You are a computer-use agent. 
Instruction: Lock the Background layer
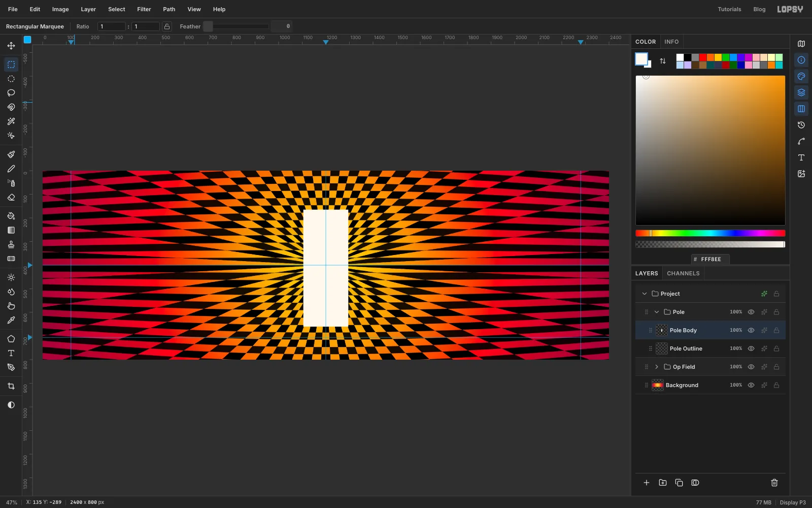[776, 385]
